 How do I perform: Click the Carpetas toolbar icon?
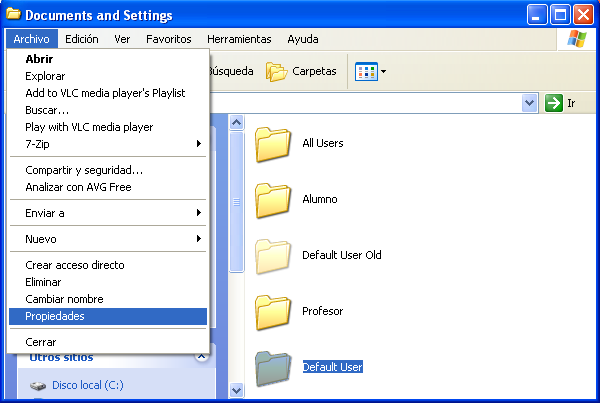(x=277, y=72)
